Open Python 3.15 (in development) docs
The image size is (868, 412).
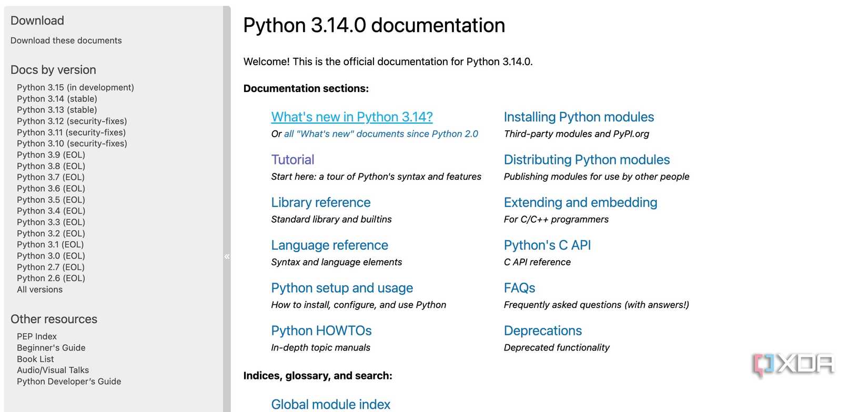click(x=75, y=87)
